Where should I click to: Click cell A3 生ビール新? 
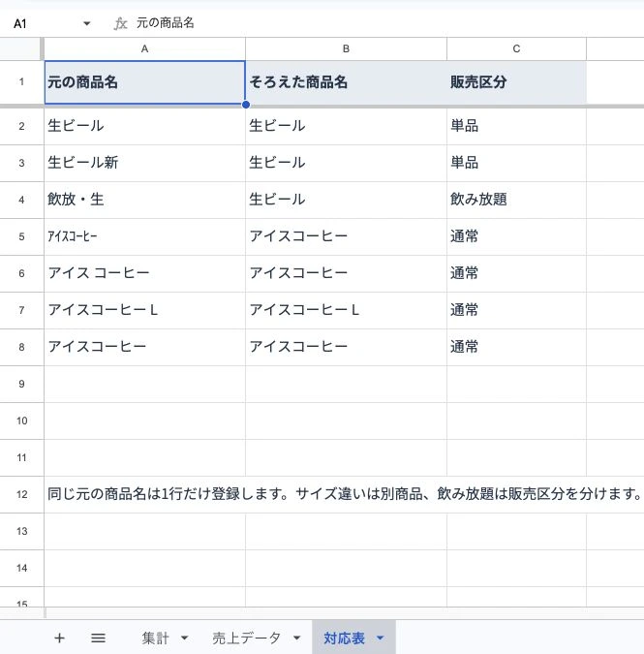tap(144, 163)
